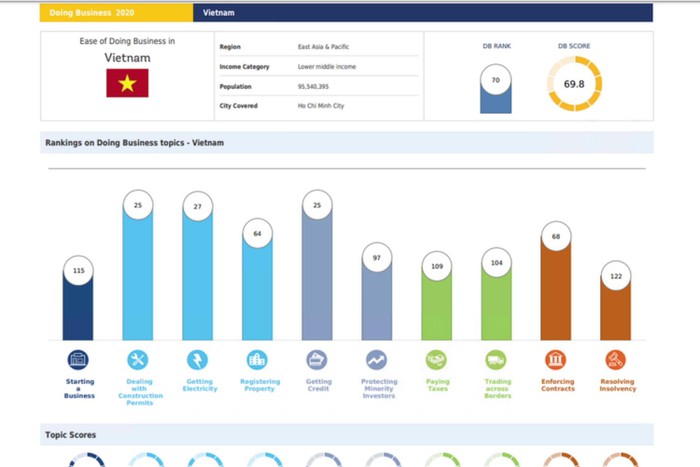This screenshot has height=467, width=700.
Task: Click the Ho Chi Minh City value
Action: [320, 105]
